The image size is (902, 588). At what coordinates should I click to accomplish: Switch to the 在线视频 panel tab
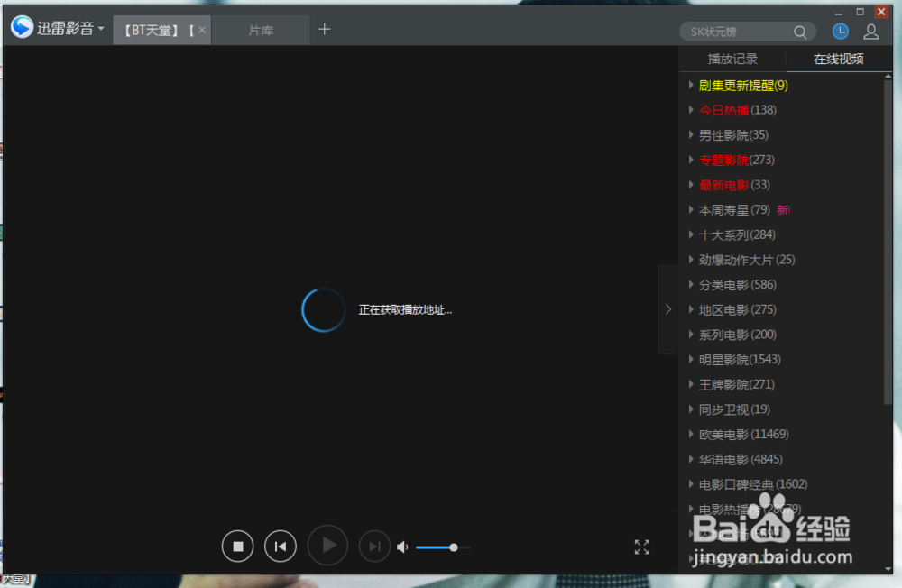coord(839,59)
